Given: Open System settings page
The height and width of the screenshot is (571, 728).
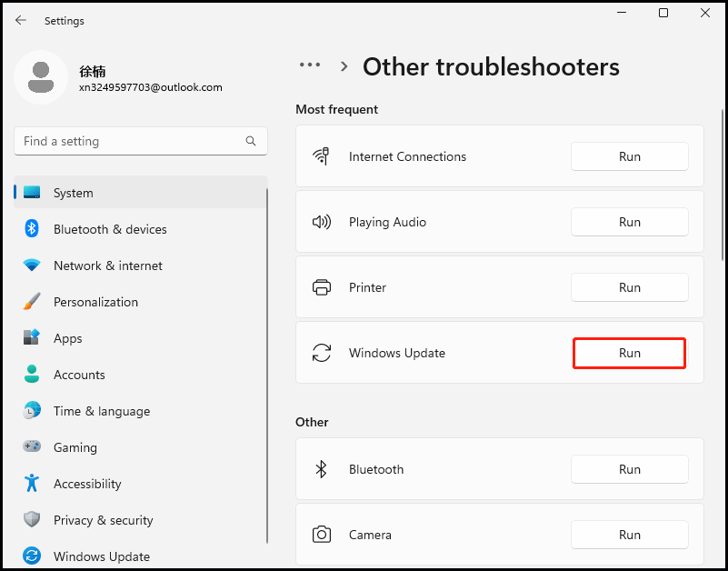Looking at the screenshot, I should tap(141, 193).
